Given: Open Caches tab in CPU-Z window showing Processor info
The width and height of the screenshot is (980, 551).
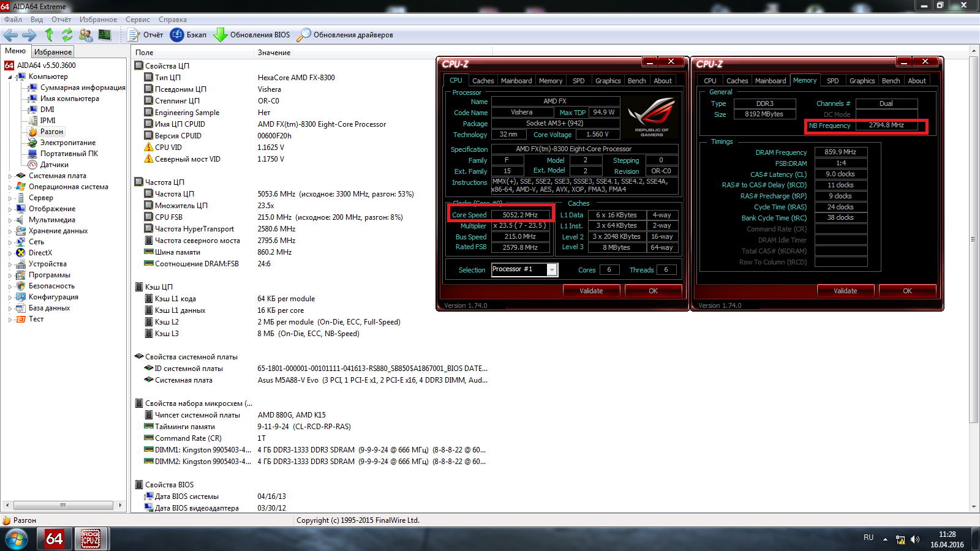Looking at the screenshot, I should (x=483, y=81).
